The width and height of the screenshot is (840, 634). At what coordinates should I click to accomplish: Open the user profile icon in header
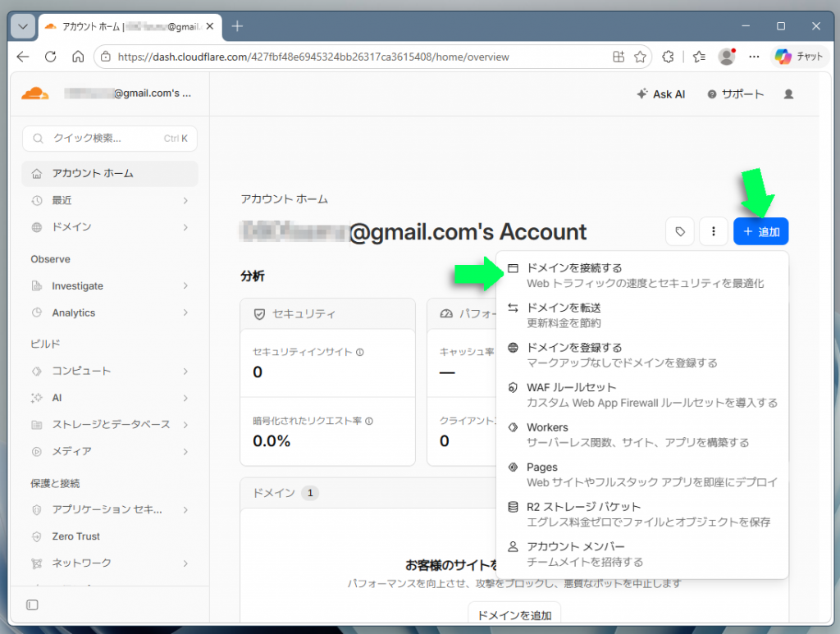pyautogui.click(x=788, y=94)
